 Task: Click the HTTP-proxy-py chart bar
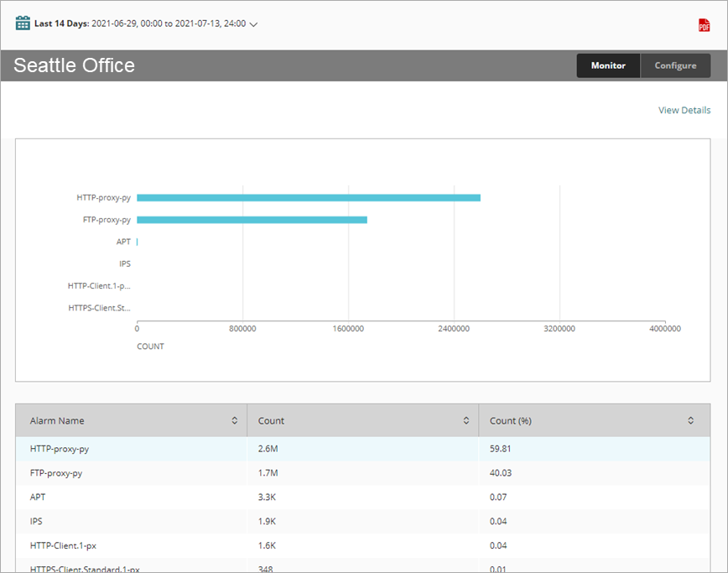tap(309, 198)
